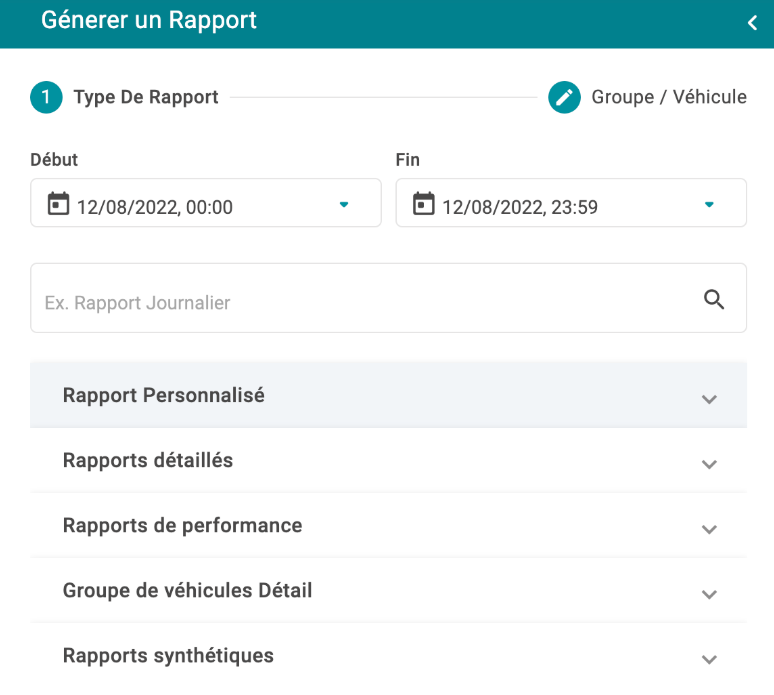The width and height of the screenshot is (774, 695).
Task: Select the Type De Rapport step
Action: click(x=146, y=97)
